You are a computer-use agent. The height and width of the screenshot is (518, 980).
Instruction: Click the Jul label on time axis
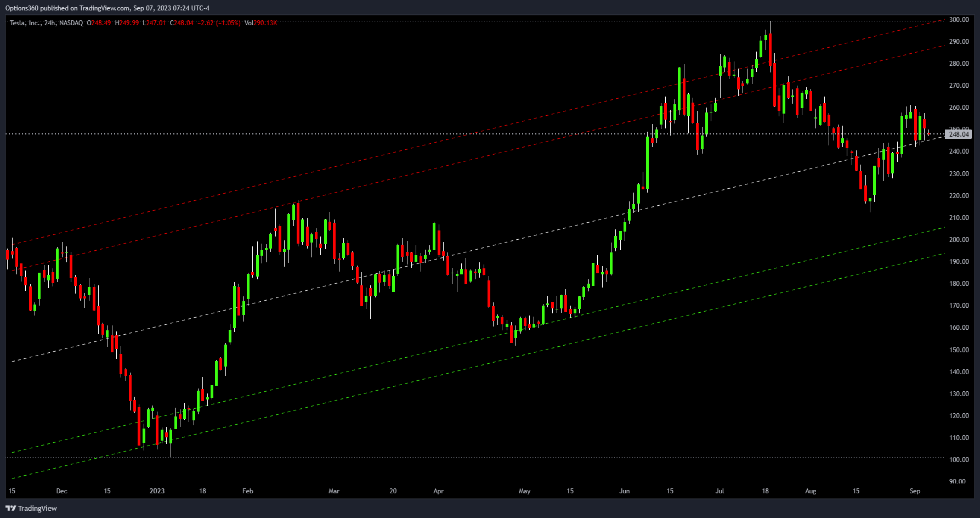pyautogui.click(x=720, y=491)
